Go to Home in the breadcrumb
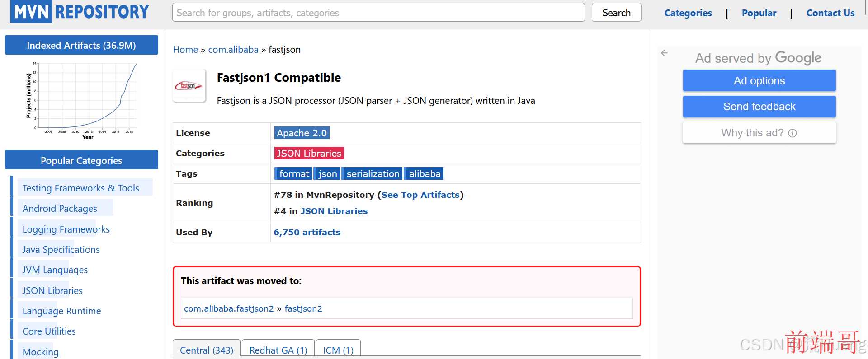The height and width of the screenshot is (359, 868). 185,50
